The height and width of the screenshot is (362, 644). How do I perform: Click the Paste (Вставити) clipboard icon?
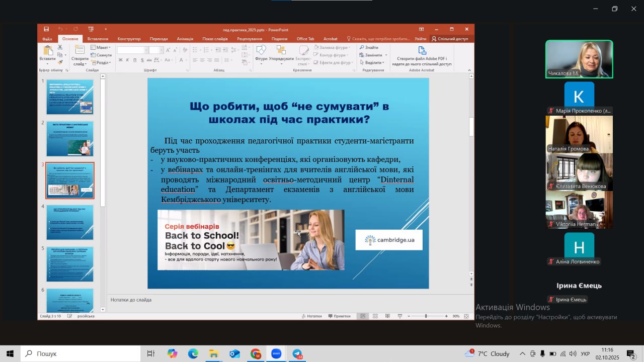(47, 51)
